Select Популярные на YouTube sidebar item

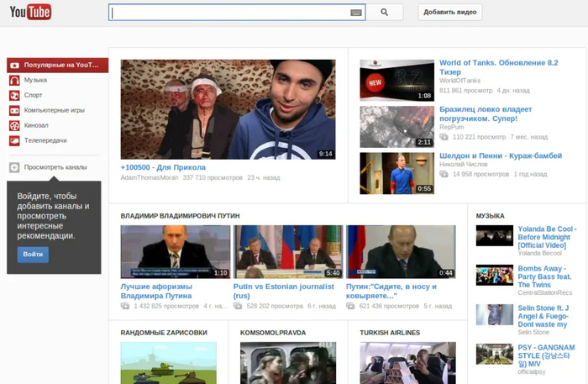tap(57, 66)
